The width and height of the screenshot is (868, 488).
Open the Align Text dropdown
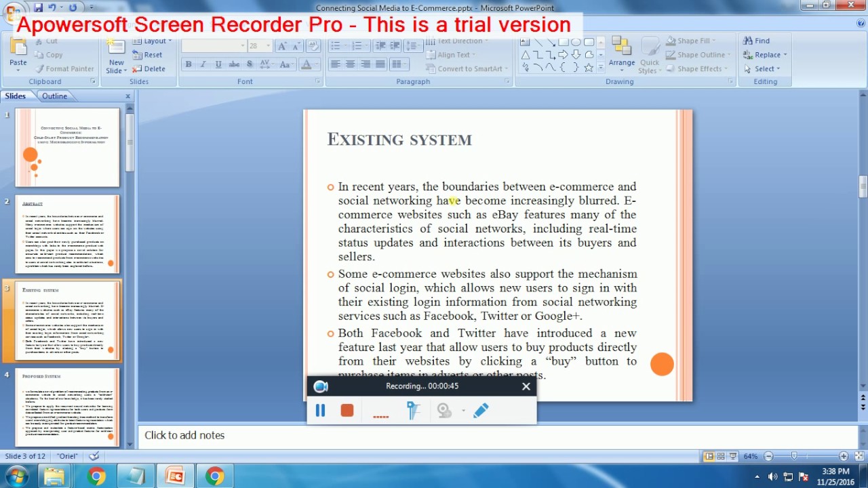[450, 55]
